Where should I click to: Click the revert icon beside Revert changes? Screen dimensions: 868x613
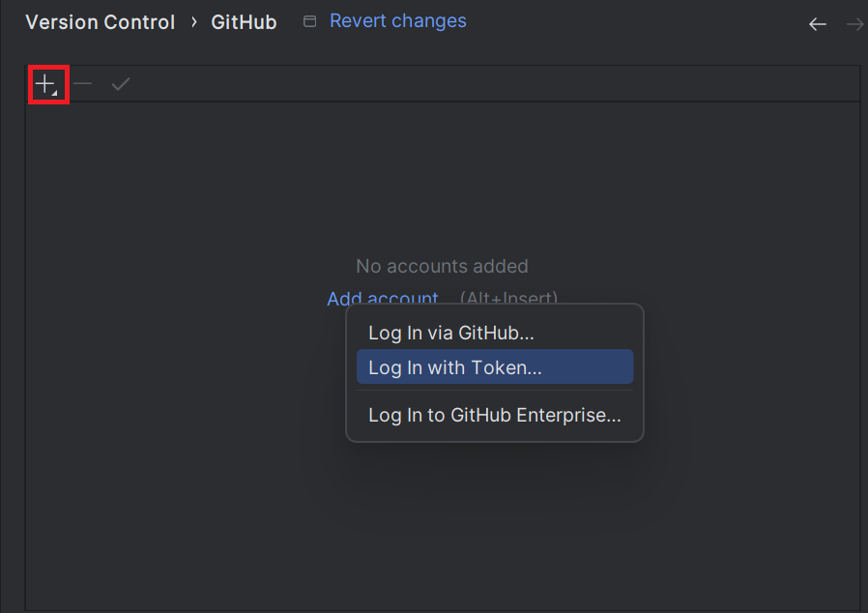click(309, 21)
